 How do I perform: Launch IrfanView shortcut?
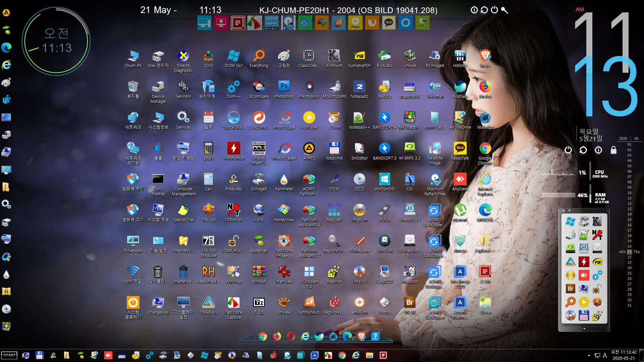pos(284,275)
